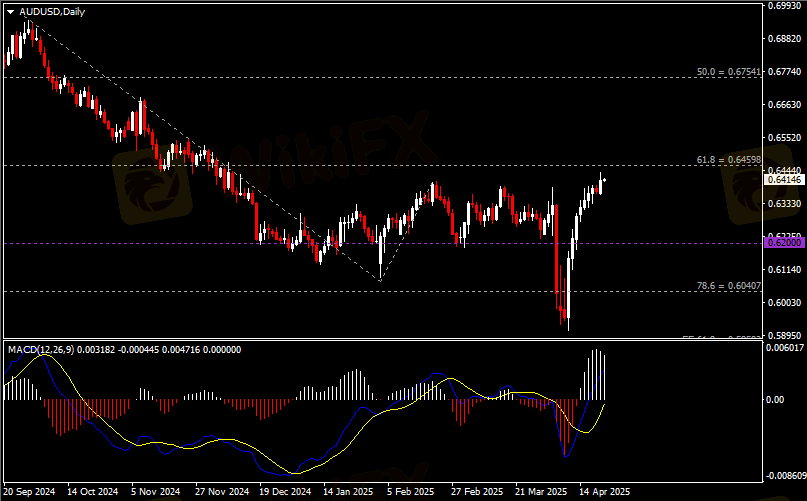Select the AUDUSD,Daily chart title

pos(52,11)
